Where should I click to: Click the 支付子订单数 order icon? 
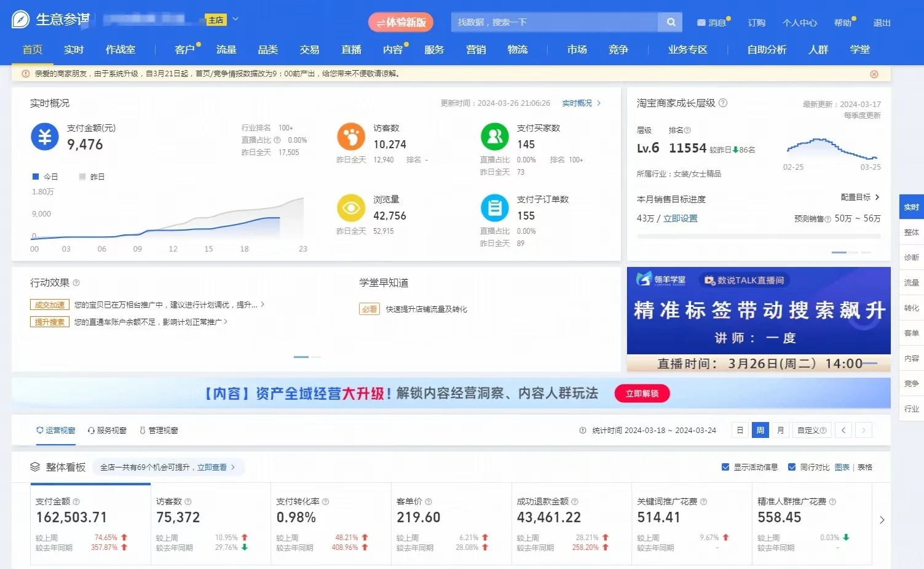pyautogui.click(x=494, y=209)
